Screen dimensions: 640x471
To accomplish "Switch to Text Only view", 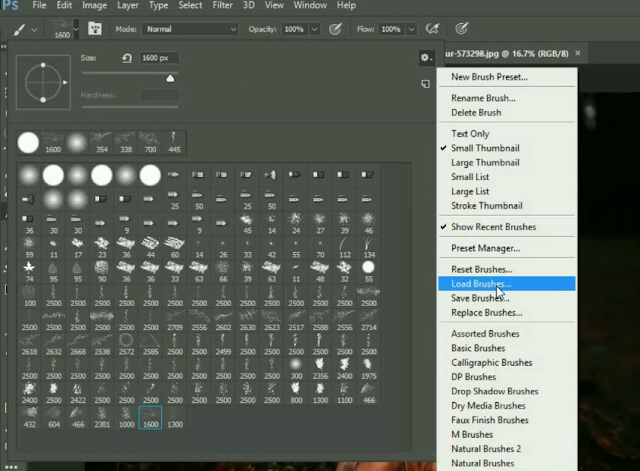I will click(x=470, y=134).
